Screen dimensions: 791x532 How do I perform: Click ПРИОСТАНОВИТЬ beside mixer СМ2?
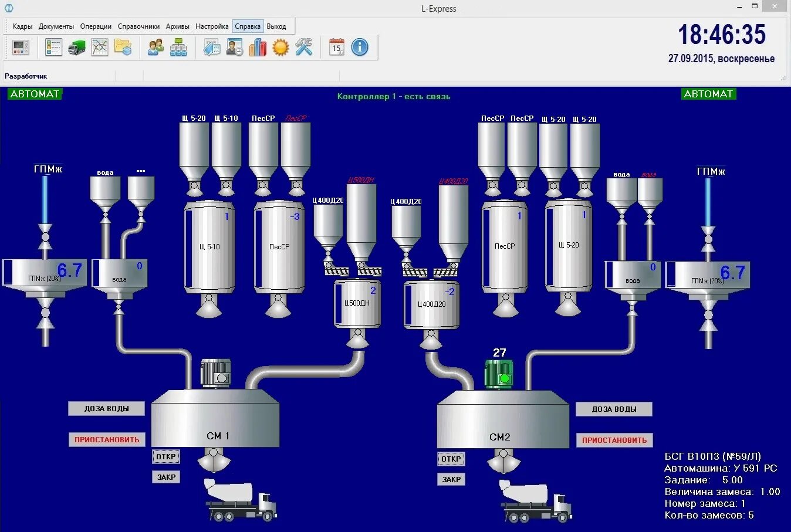click(614, 440)
